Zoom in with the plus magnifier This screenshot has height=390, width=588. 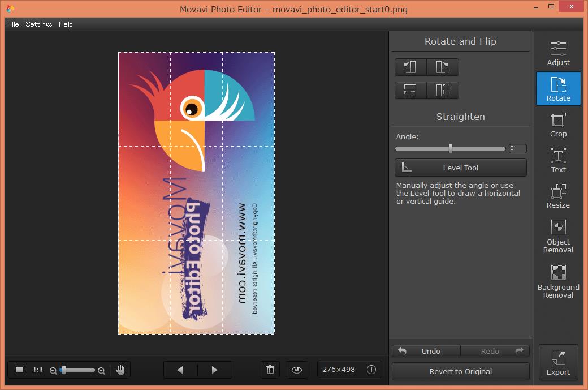pos(101,371)
